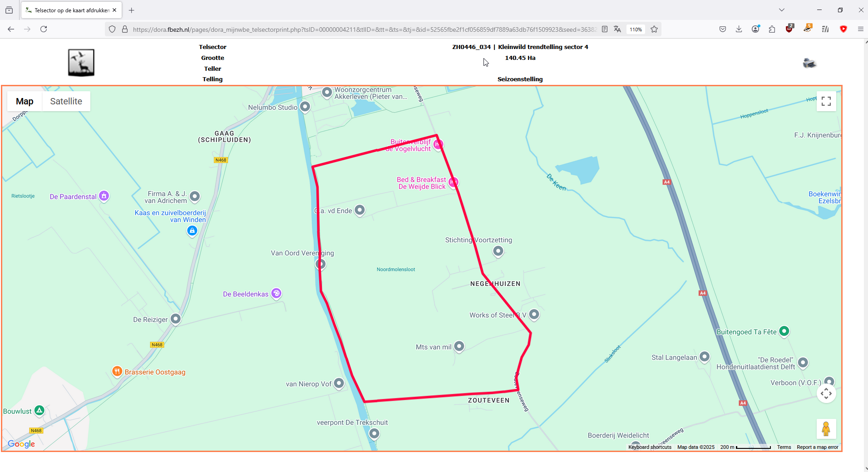868x472 pixels.
Task: Click the 110% zoom level indicator
Action: (x=636, y=29)
